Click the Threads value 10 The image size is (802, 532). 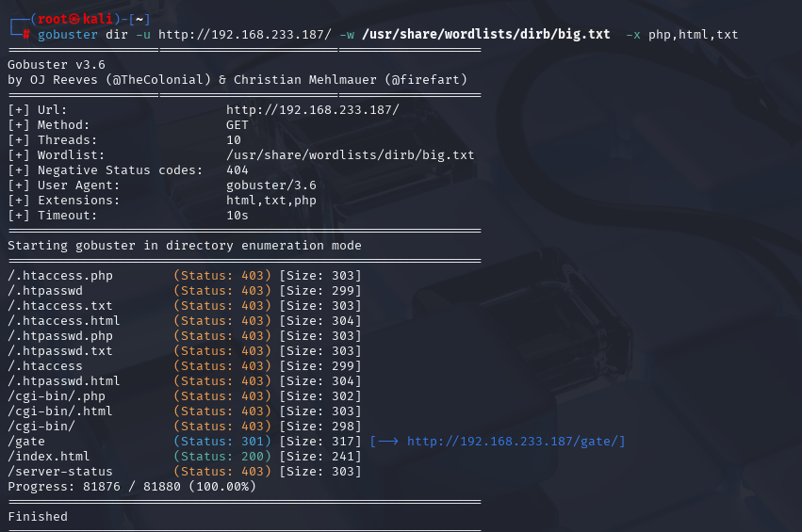(234, 140)
